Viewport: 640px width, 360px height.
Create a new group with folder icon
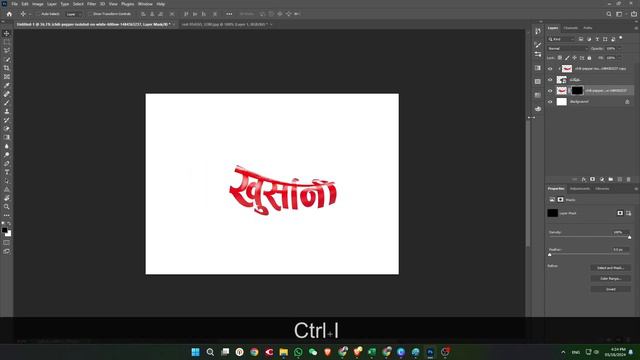click(x=611, y=179)
